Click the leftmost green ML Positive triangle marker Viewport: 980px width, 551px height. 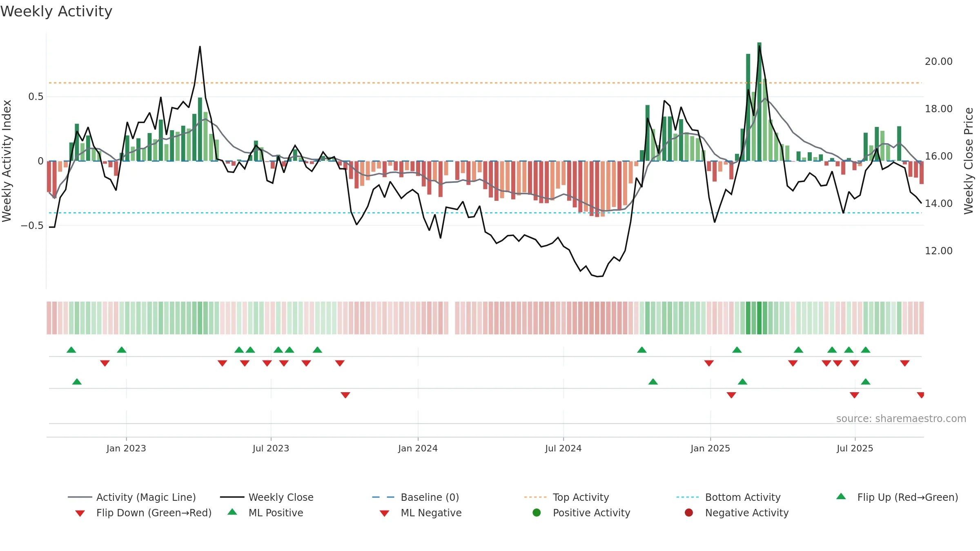click(x=77, y=382)
